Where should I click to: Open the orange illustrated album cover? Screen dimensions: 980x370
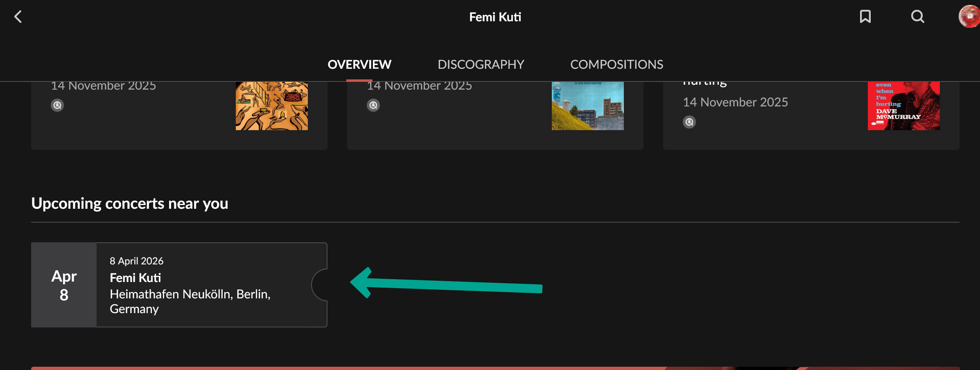pos(271,106)
